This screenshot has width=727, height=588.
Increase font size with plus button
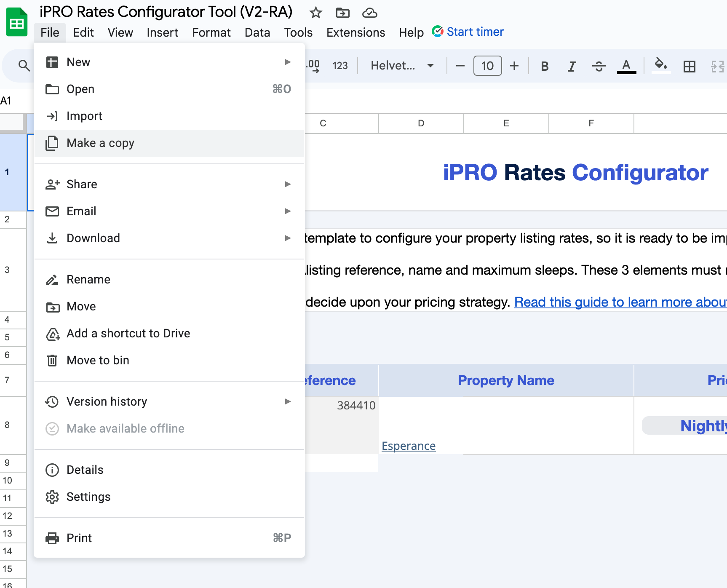pyautogui.click(x=514, y=66)
